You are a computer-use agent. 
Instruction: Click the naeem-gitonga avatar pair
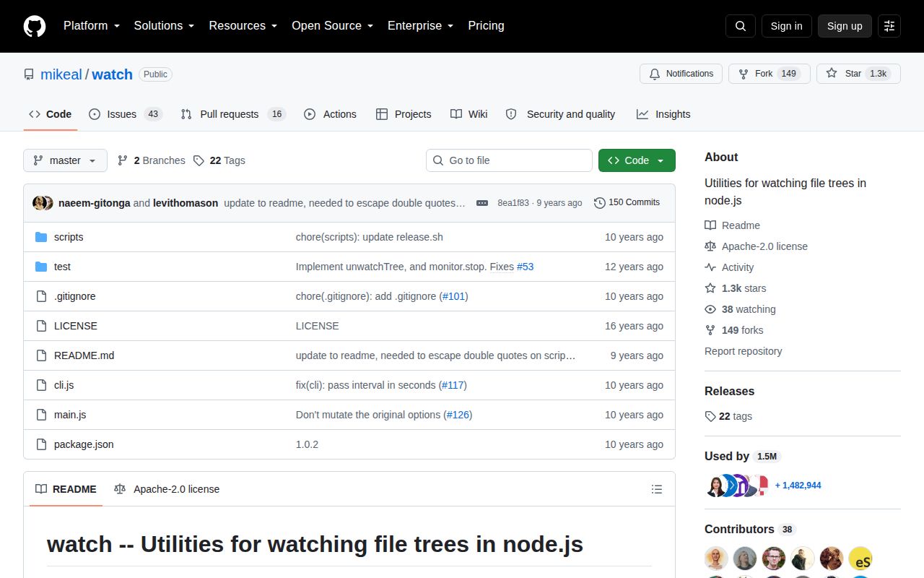tap(43, 203)
